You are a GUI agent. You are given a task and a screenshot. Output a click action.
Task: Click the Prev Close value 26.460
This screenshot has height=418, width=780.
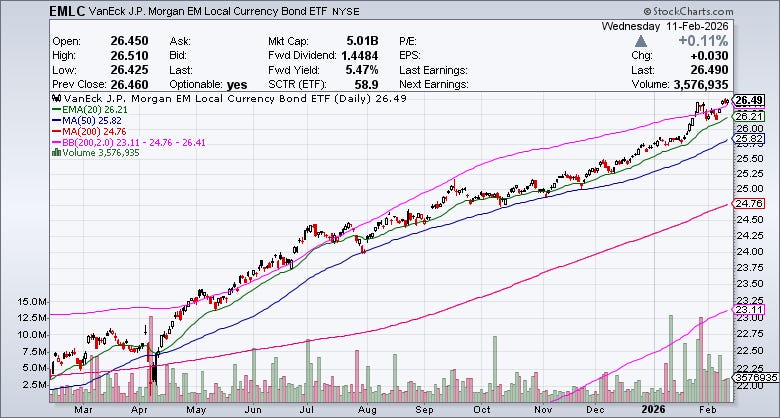tap(129, 84)
